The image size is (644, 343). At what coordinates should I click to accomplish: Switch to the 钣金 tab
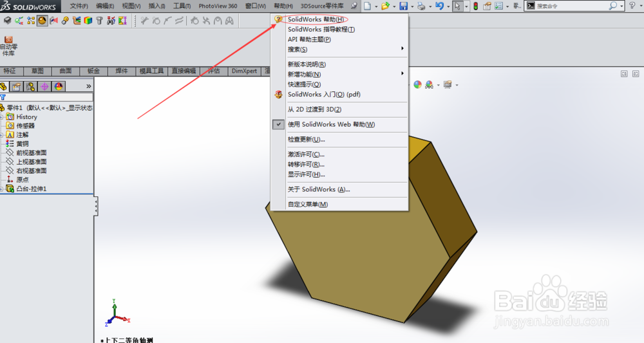93,71
